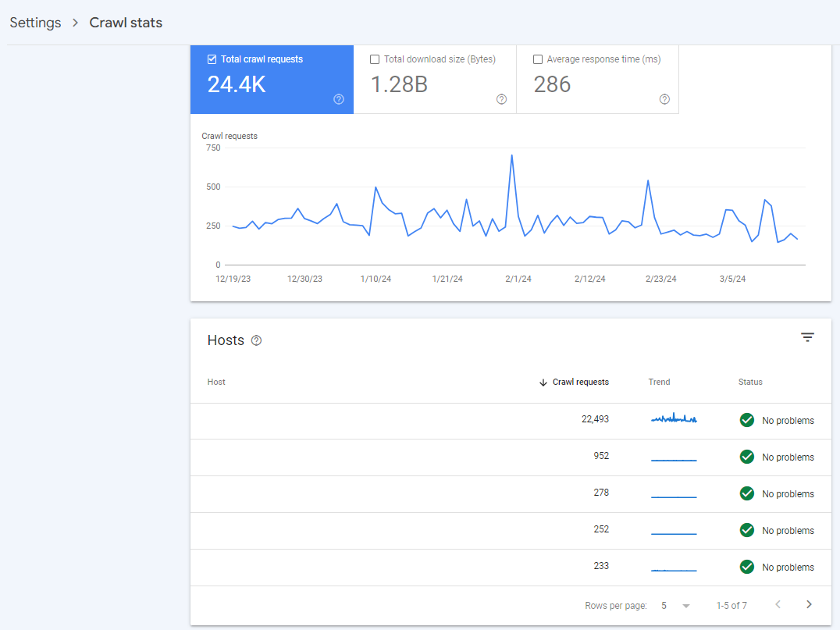Click green checkmark status icon for top host
840x630 pixels.
pos(746,420)
